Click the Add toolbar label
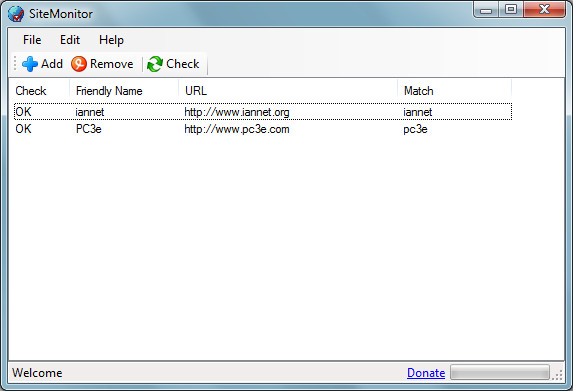The image size is (573, 391). point(52,64)
